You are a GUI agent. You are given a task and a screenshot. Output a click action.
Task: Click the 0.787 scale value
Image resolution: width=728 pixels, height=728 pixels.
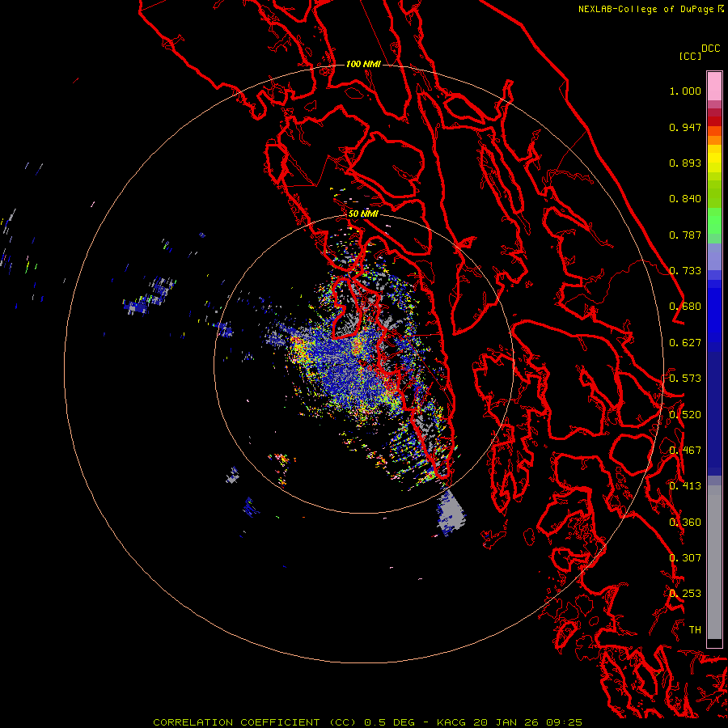[x=685, y=235]
